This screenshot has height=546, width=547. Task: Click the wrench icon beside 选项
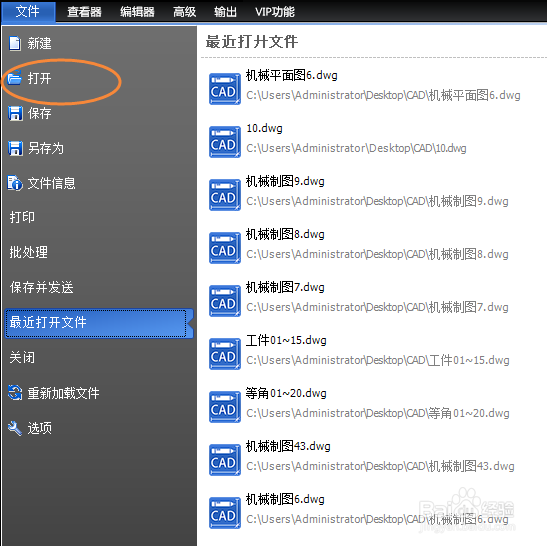[15, 428]
